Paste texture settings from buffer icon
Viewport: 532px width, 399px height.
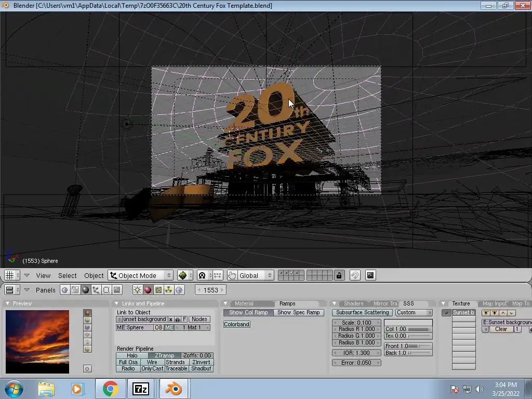click(495, 313)
